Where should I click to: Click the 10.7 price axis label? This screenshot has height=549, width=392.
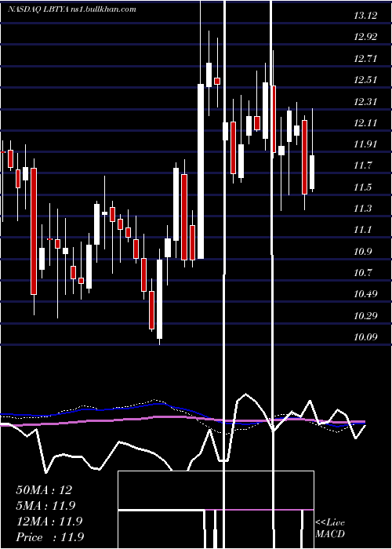click(x=362, y=272)
